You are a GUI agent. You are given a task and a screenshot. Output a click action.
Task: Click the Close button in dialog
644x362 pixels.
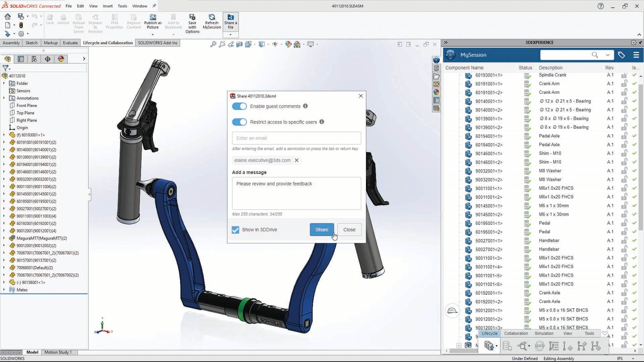350,229
